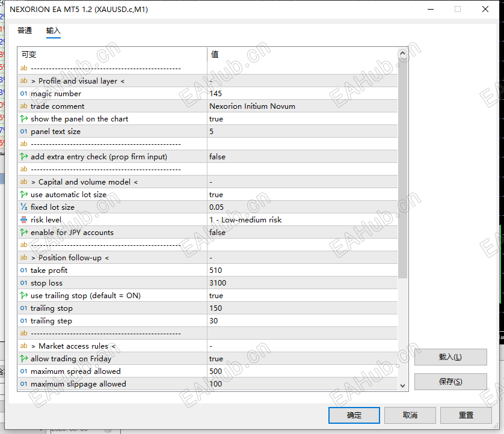This screenshot has height=434, width=504.
Task: Select the 'take profit' row label
Action: click(x=49, y=270)
